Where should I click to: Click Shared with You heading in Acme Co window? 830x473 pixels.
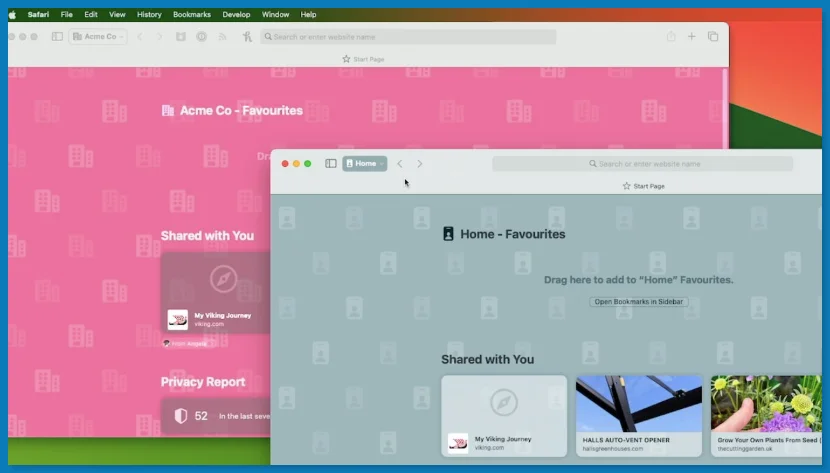pos(207,235)
